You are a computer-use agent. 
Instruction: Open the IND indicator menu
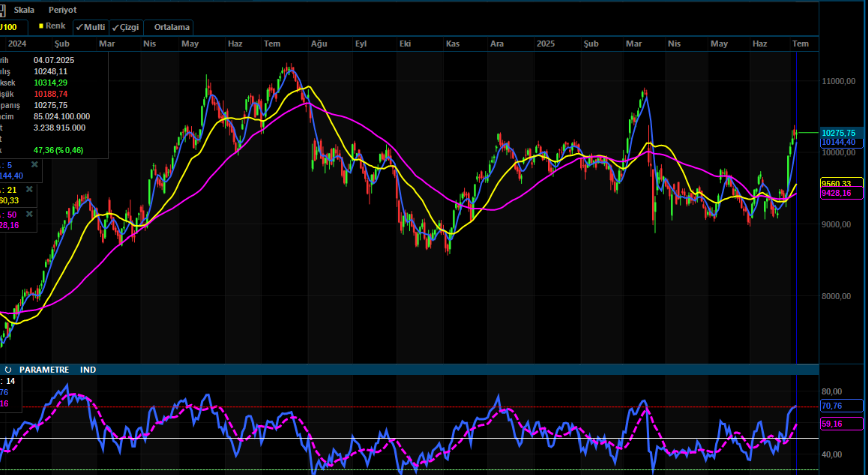click(88, 370)
